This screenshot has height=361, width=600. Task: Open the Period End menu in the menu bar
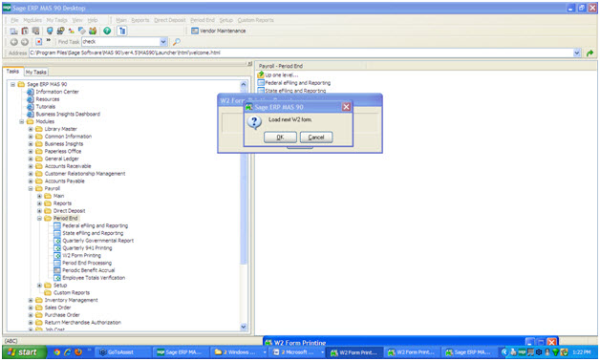pyautogui.click(x=202, y=20)
